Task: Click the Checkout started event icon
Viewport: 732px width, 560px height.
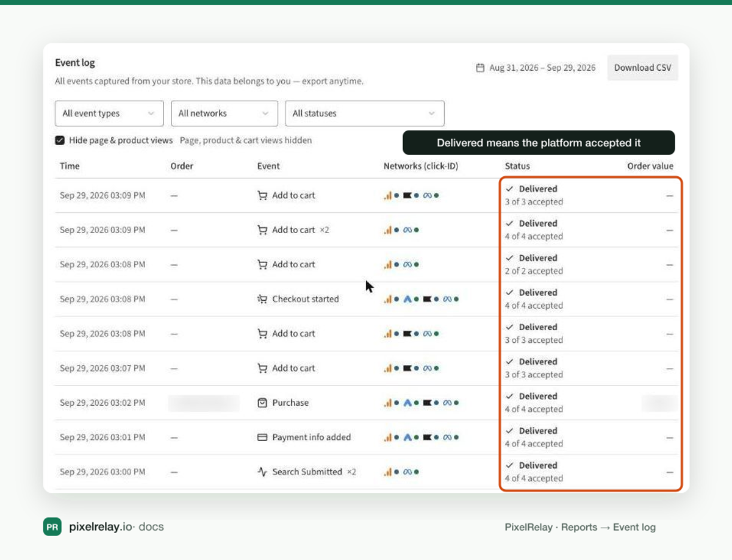Action: (x=262, y=299)
